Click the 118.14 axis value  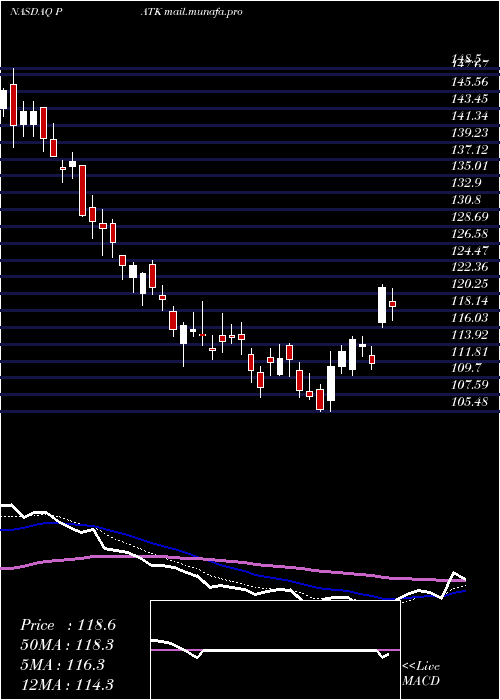tap(470, 301)
